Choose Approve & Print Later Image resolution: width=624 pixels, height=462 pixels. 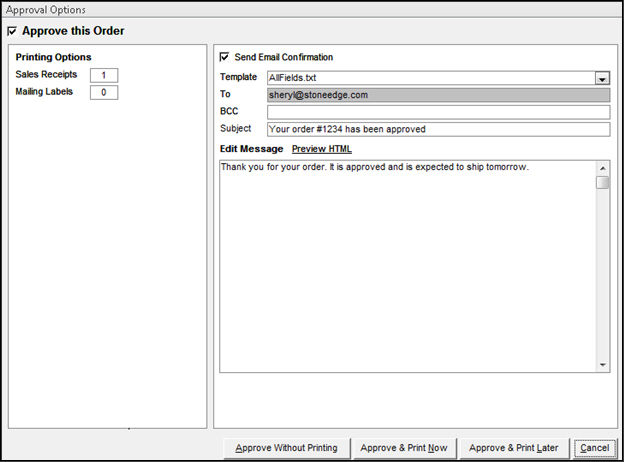(514, 447)
